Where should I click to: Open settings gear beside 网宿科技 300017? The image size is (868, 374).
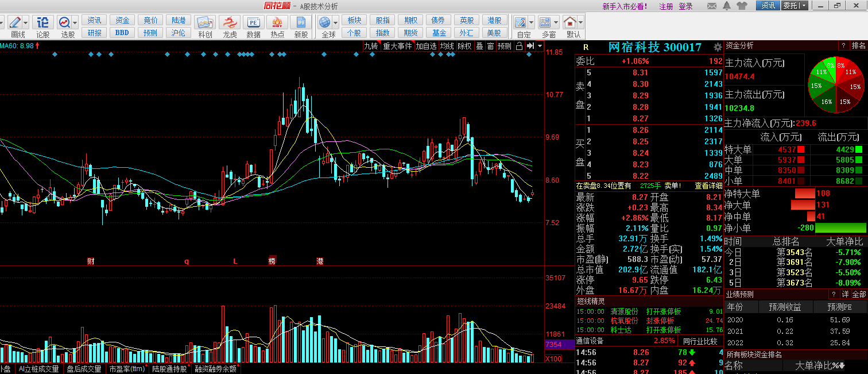pyautogui.click(x=717, y=47)
